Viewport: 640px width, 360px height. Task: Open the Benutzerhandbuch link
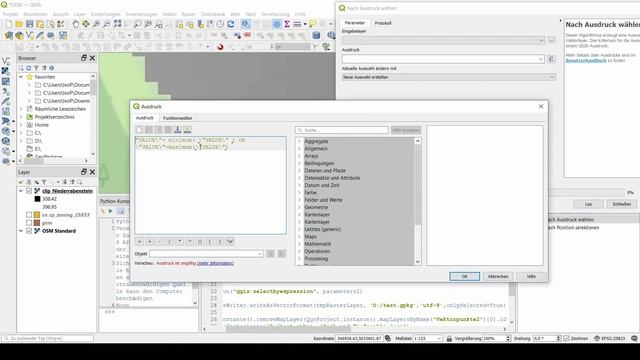[x=586, y=60]
